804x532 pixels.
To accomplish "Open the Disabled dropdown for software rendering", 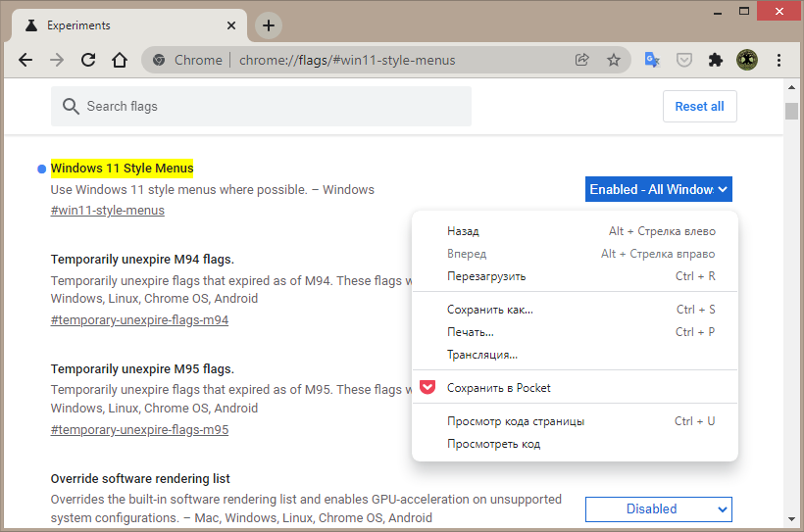I will coord(658,508).
